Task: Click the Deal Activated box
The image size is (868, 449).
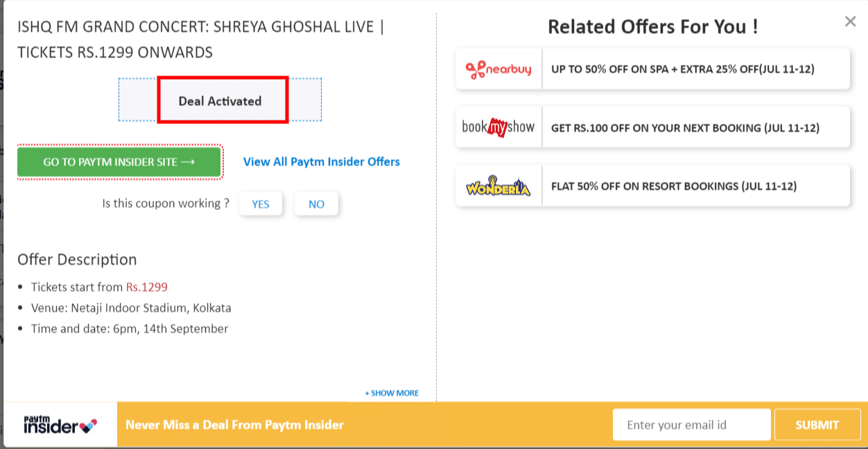Action: click(x=222, y=100)
